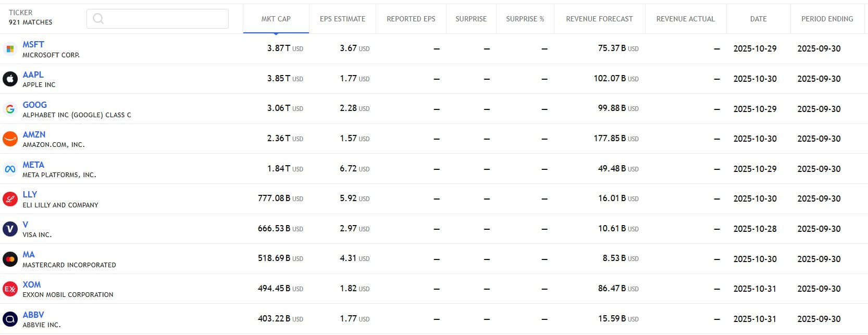Click the Google logo icon

point(10,109)
